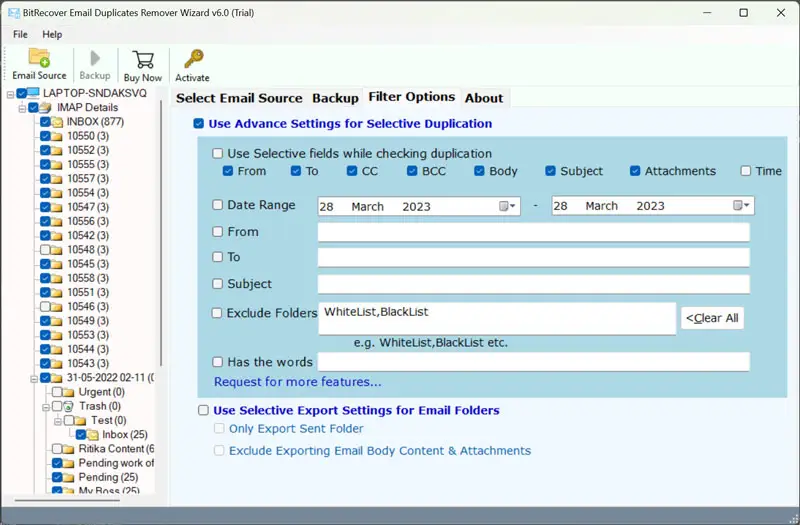
Task: Click the folder tree vertical scrollbar
Action: tap(161, 300)
